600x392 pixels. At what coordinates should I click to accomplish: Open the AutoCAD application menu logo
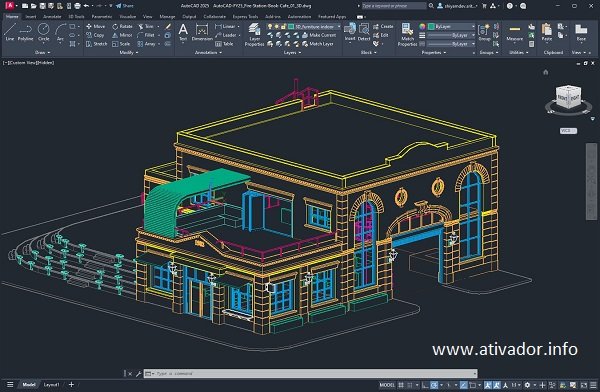click(x=10, y=6)
